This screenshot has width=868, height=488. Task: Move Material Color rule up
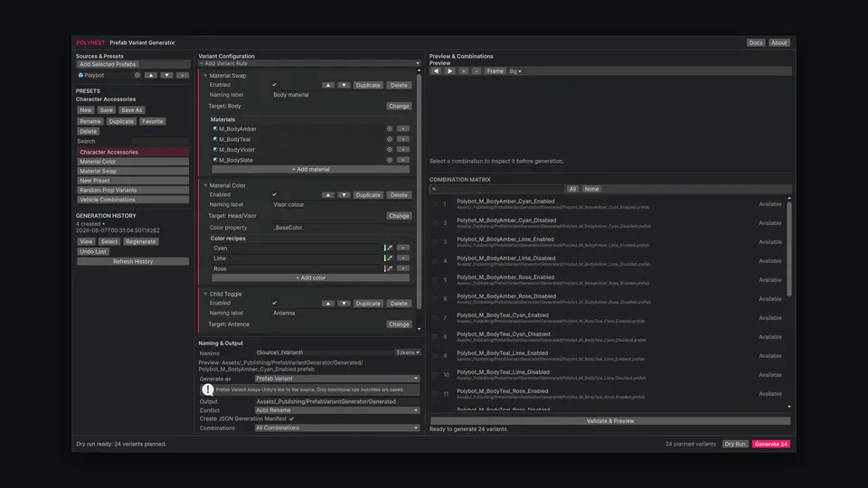coord(328,195)
